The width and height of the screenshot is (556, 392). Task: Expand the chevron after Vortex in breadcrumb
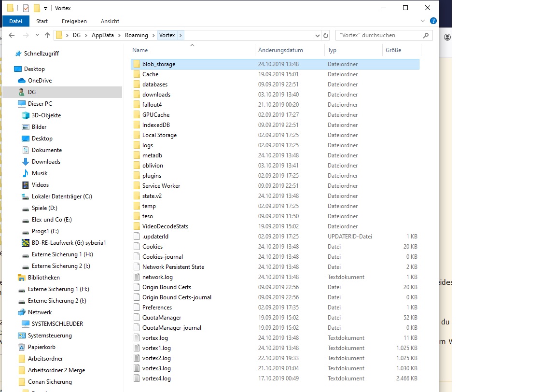[181, 35]
